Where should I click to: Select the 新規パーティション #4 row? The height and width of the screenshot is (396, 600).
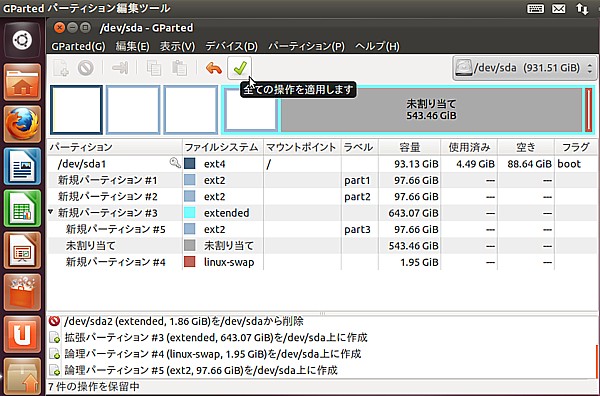[321, 262]
